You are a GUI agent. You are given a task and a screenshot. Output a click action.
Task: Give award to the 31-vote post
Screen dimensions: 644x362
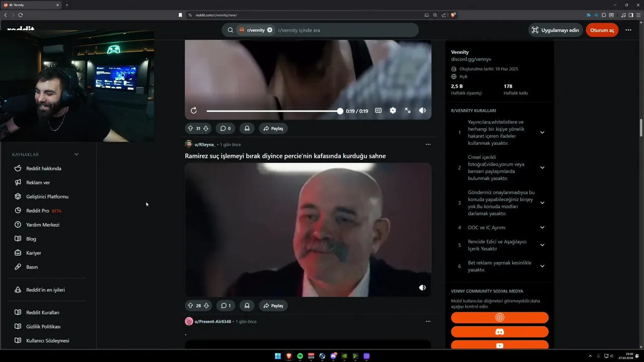(247, 128)
